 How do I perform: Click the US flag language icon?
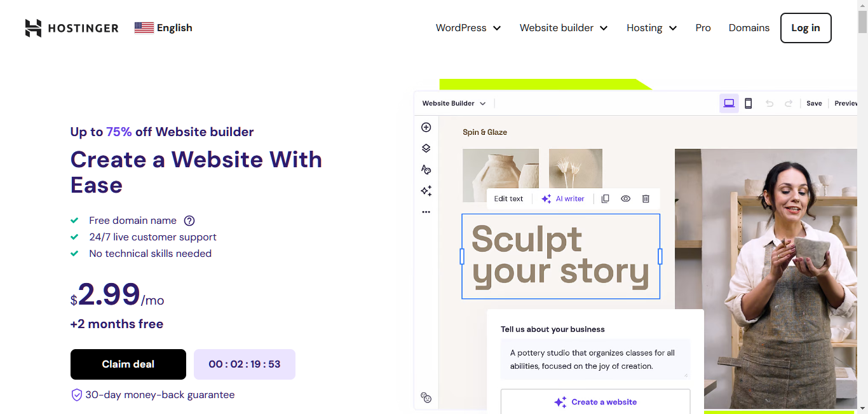144,28
